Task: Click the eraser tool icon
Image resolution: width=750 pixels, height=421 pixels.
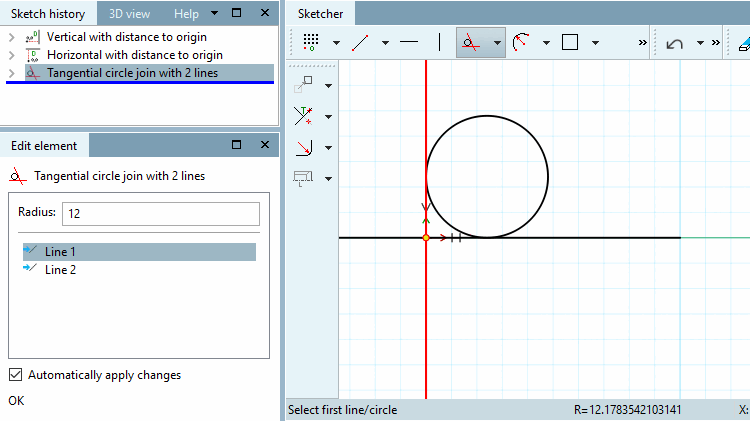Action: click(x=744, y=44)
